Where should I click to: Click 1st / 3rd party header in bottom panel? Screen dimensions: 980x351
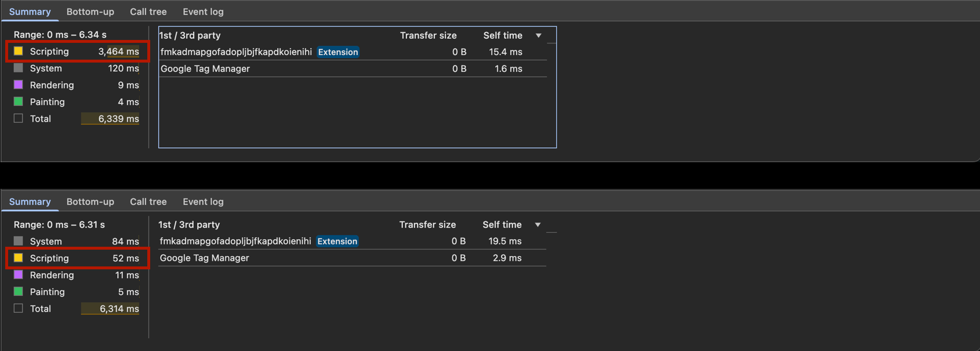(189, 225)
